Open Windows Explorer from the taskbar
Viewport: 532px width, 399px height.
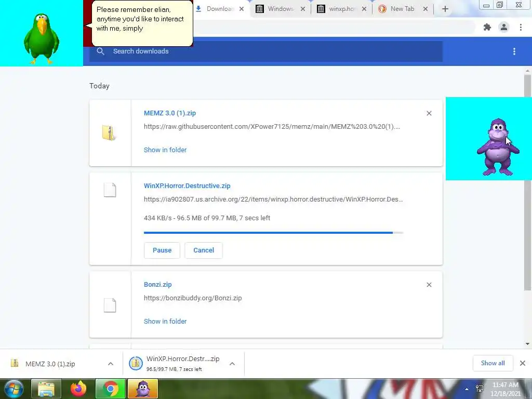(46, 389)
